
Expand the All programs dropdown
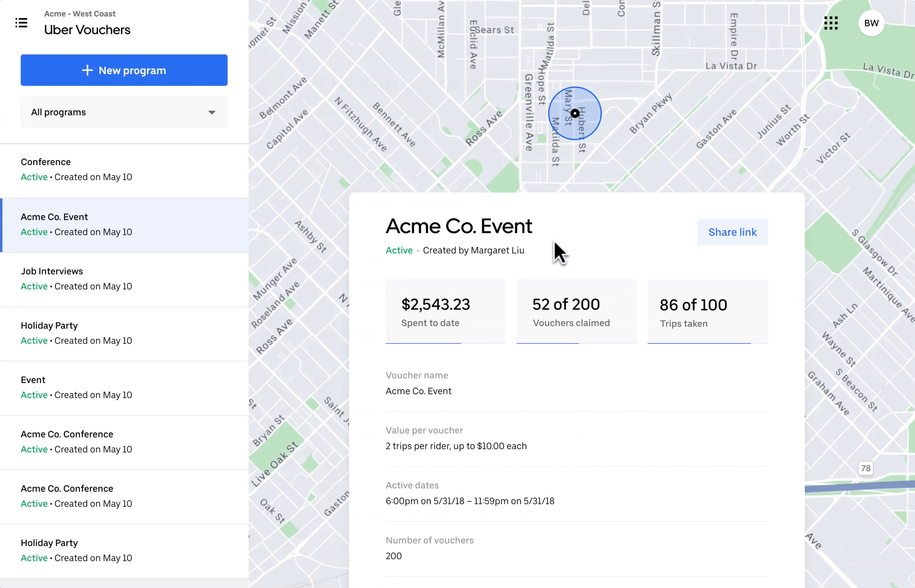click(x=124, y=112)
